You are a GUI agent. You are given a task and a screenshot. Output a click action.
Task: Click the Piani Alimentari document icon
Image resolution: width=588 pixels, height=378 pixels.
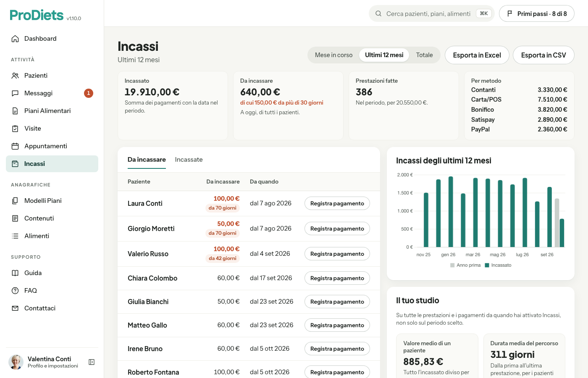click(x=15, y=111)
